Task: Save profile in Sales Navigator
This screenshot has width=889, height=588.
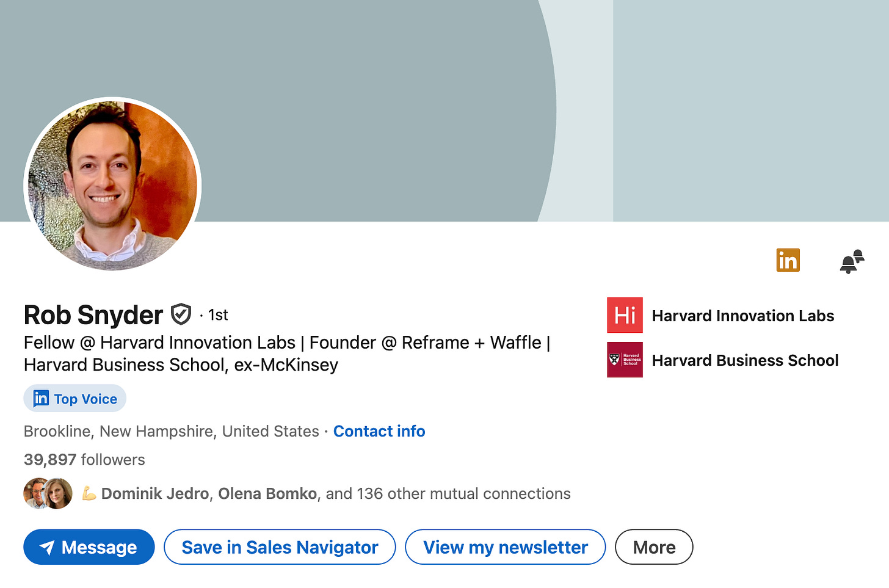Action: pos(279,547)
